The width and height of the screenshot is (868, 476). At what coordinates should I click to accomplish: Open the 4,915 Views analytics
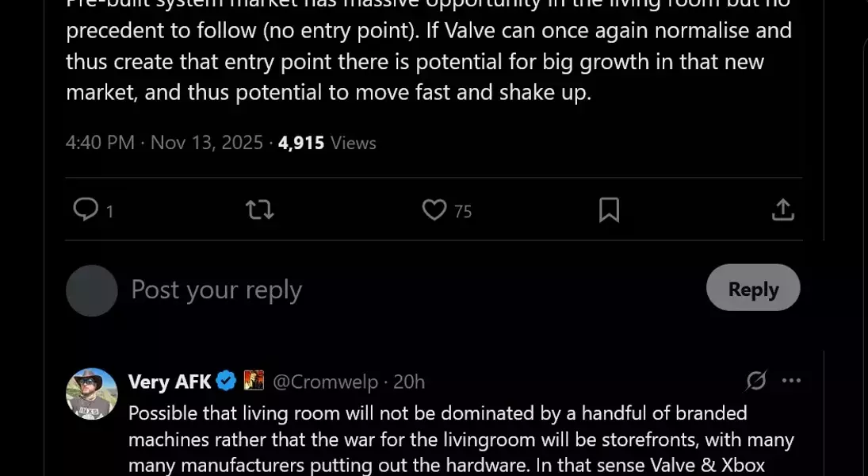(327, 143)
